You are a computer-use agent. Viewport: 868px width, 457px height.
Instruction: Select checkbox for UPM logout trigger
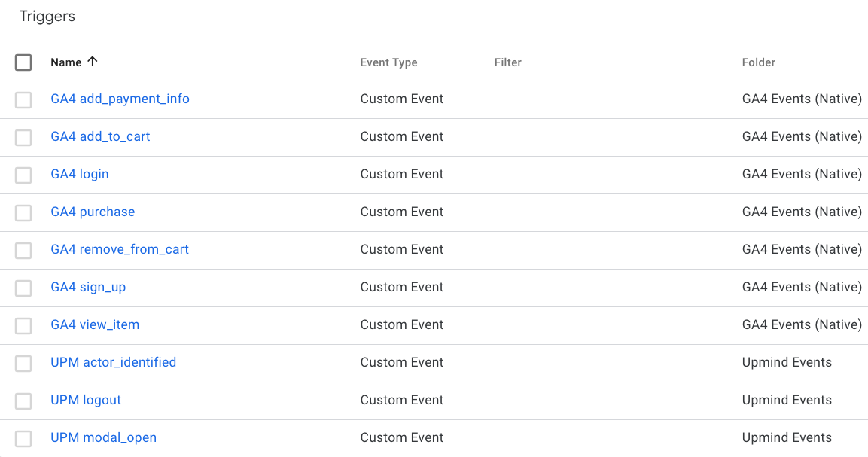click(23, 401)
